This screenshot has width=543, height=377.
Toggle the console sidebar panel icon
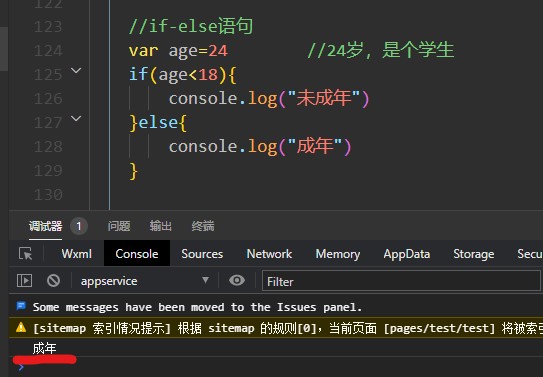click(25, 280)
